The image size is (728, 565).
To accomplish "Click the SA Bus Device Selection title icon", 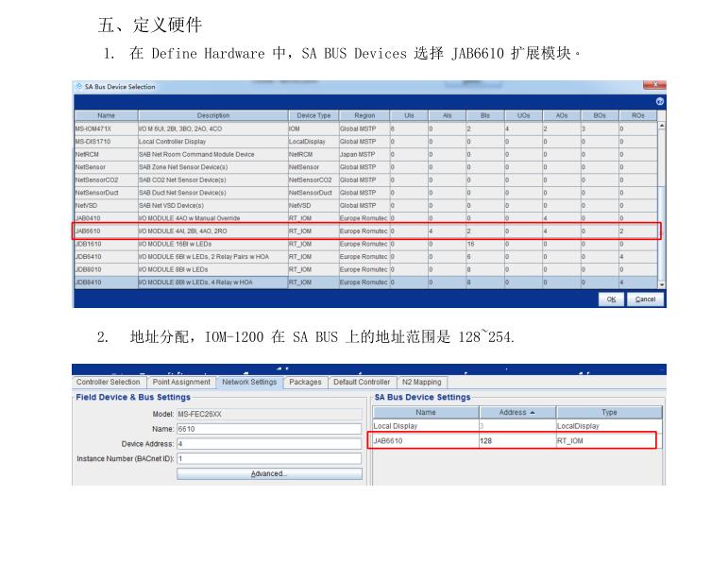I will (x=78, y=87).
